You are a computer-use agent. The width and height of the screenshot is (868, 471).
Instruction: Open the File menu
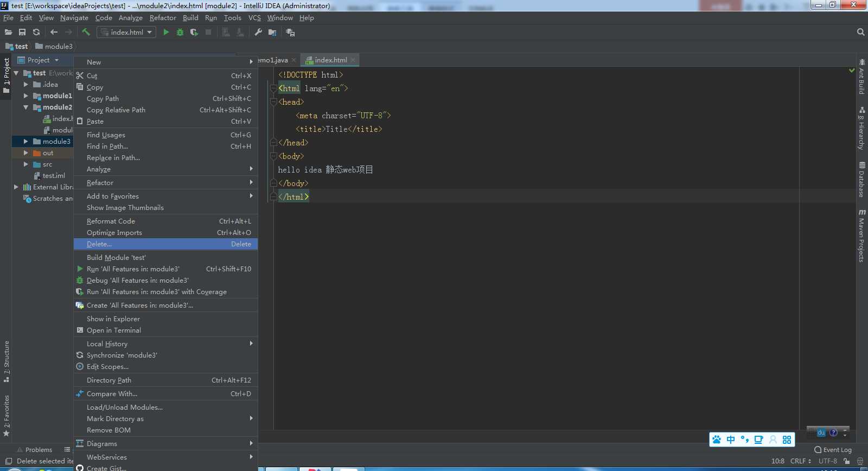[x=8, y=18]
